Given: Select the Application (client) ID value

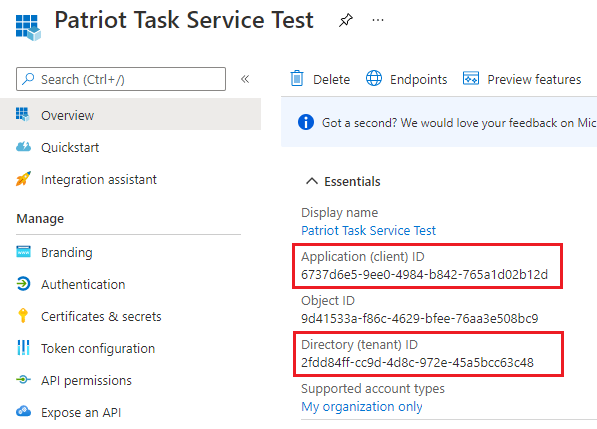Looking at the screenshot, I should coord(424,274).
